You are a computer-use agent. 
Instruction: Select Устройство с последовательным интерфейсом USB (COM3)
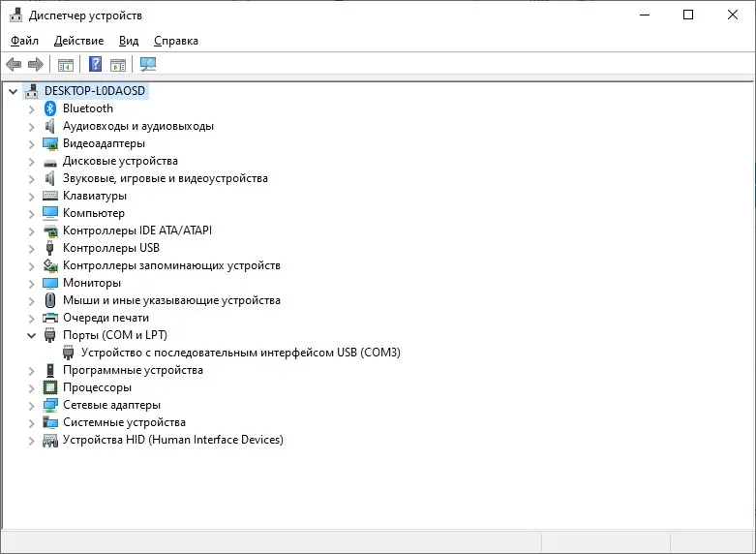(x=241, y=353)
